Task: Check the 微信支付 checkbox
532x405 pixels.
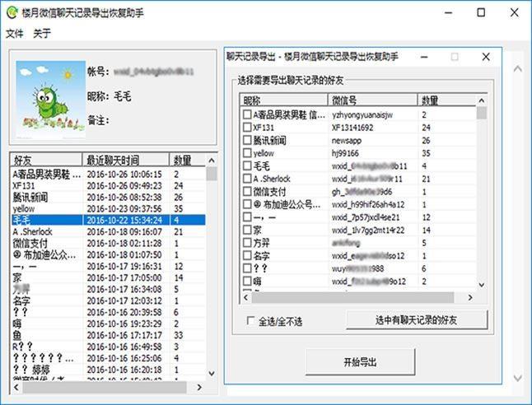Action: (247, 191)
